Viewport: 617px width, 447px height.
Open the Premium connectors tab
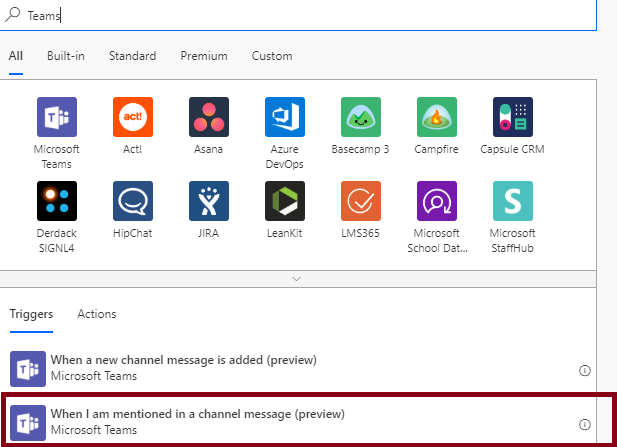pos(204,56)
